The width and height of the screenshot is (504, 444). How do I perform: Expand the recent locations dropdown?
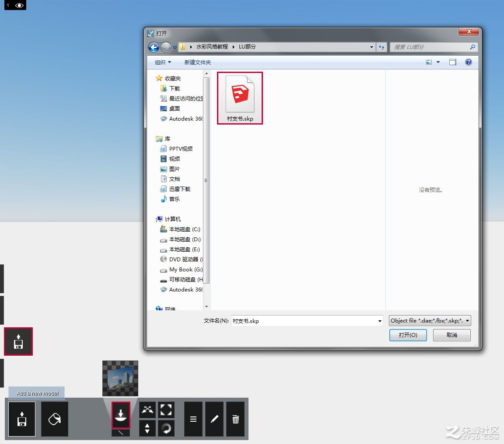click(x=175, y=47)
